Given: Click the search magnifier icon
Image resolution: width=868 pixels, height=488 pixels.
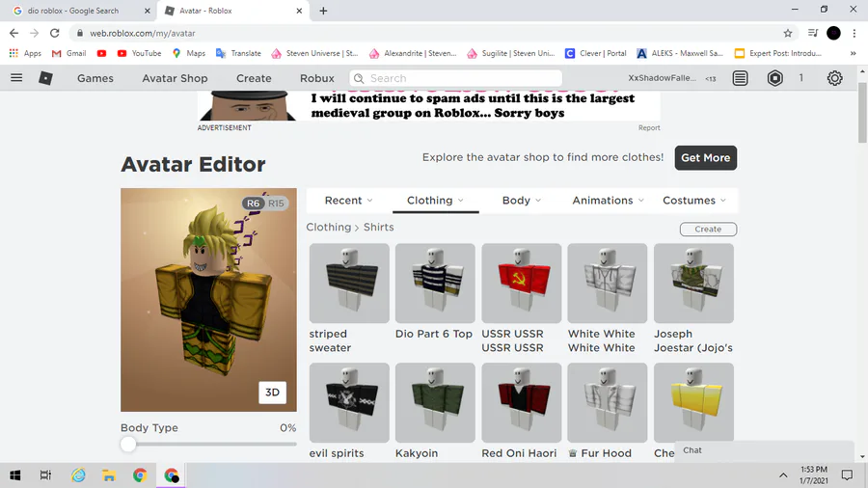Looking at the screenshot, I should [359, 78].
